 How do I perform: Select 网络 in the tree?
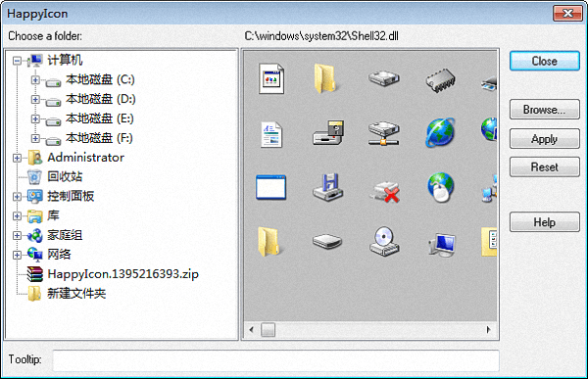point(59,255)
